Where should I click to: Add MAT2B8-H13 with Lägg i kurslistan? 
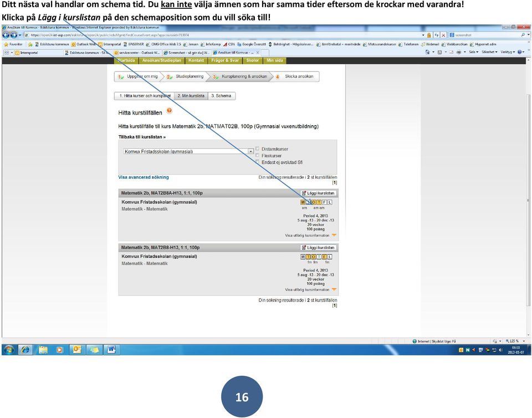(318, 247)
